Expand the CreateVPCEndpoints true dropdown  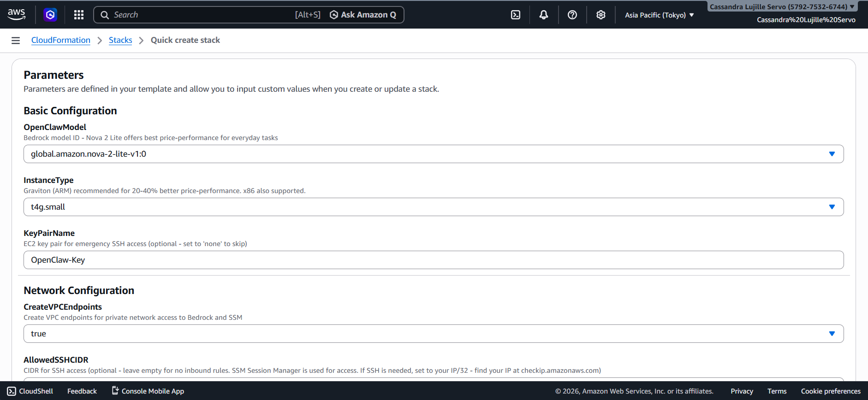(x=434, y=334)
